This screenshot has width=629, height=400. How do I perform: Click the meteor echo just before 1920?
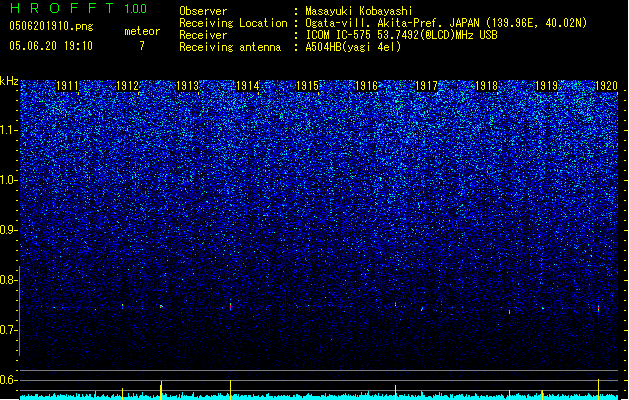[x=599, y=308]
